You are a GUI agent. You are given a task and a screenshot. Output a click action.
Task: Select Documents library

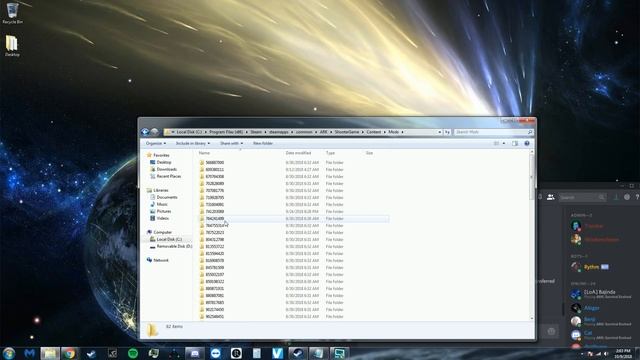164,197
